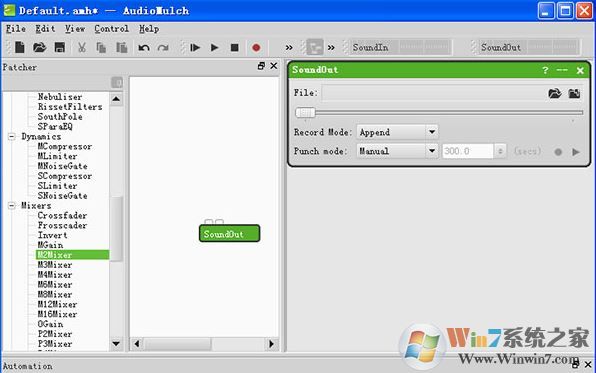Create a new document from toolbar
Viewport: 596px width, 373px height.
point(19,48)
